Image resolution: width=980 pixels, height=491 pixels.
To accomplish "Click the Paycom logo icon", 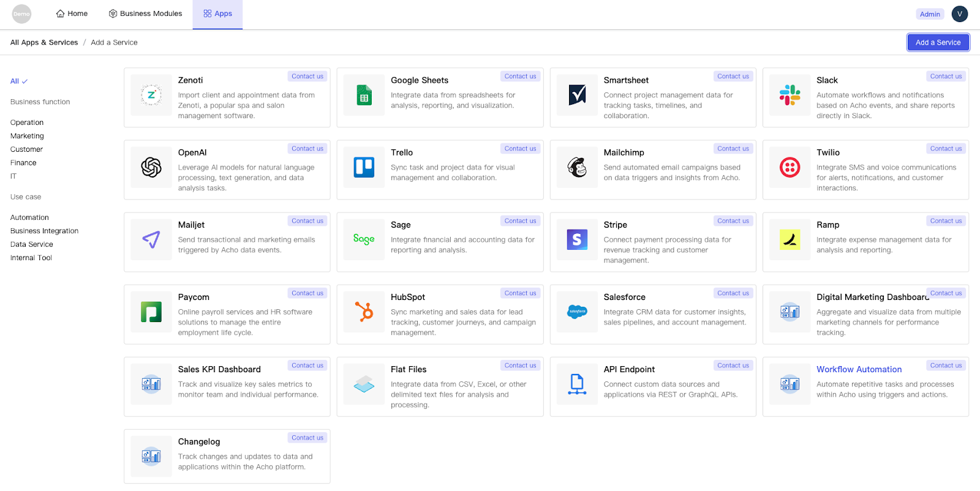I will [x=151, y=312].
